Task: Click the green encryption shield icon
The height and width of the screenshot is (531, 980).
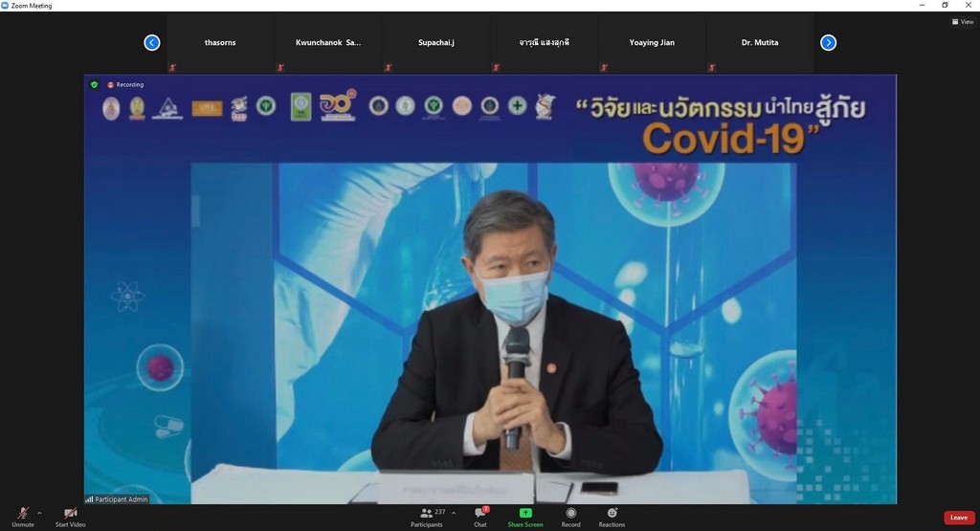Action: pos(95,84)
